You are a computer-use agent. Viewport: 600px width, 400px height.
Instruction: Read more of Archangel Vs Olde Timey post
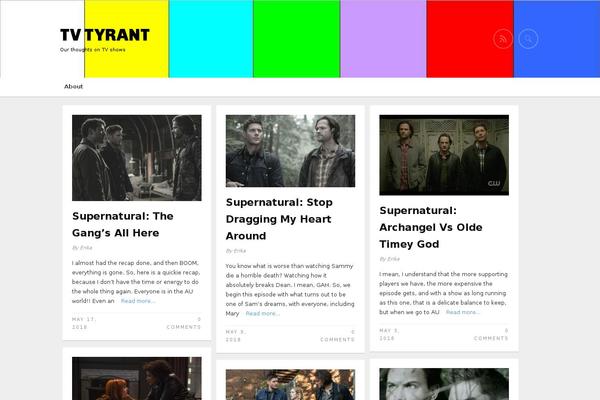coord(463,312)
